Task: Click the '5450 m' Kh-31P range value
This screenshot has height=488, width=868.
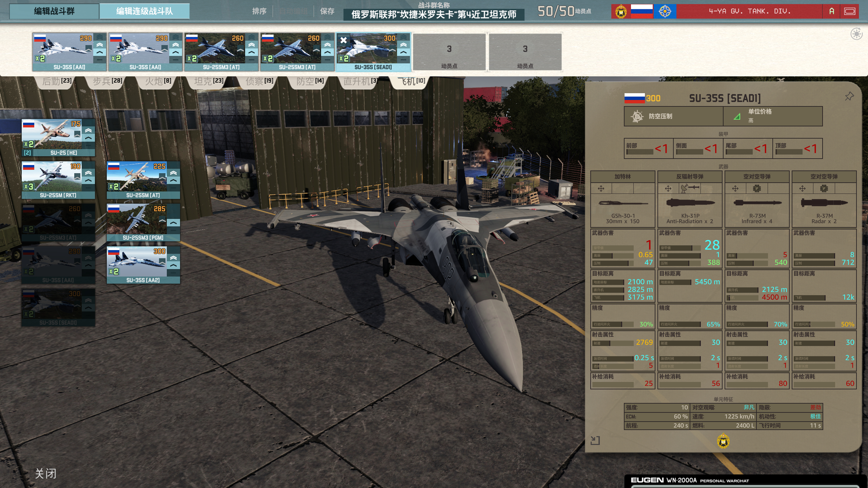Action: click(x=707, y=282)
